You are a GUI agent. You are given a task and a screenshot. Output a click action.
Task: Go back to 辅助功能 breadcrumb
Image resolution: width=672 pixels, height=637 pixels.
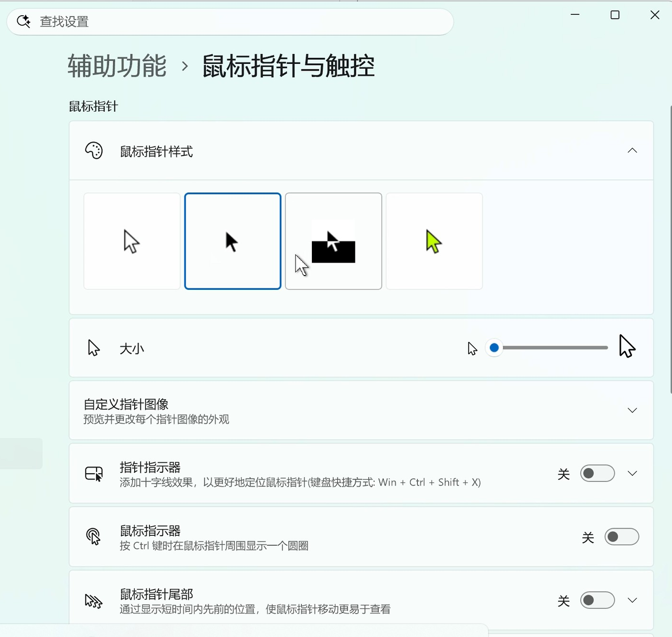[117, 66]
